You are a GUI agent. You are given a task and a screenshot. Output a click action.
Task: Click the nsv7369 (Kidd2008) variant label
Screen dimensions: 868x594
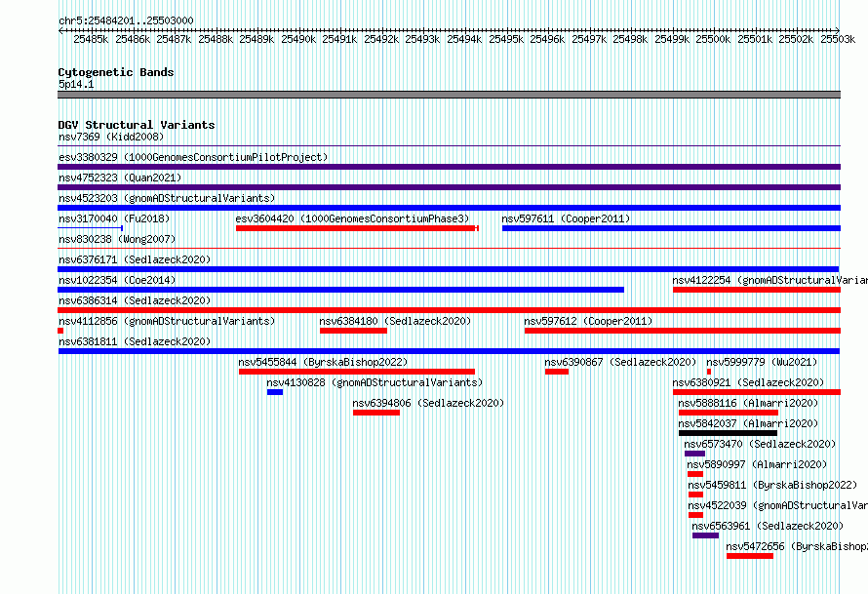(x=111, y=137)
